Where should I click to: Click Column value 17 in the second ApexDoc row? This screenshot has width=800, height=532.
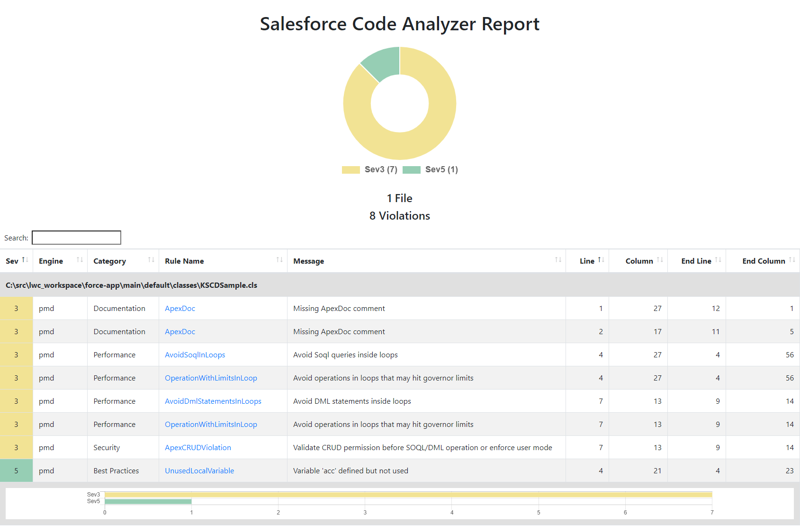657,332
